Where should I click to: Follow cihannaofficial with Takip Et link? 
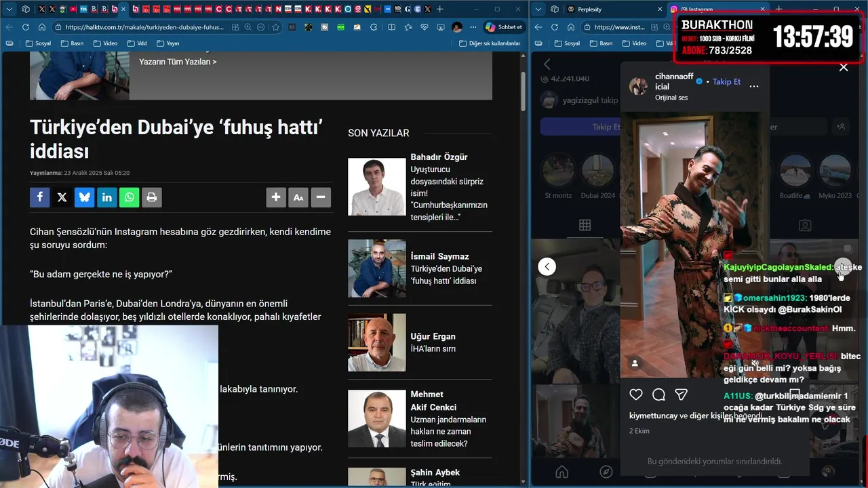pos(726,81)
